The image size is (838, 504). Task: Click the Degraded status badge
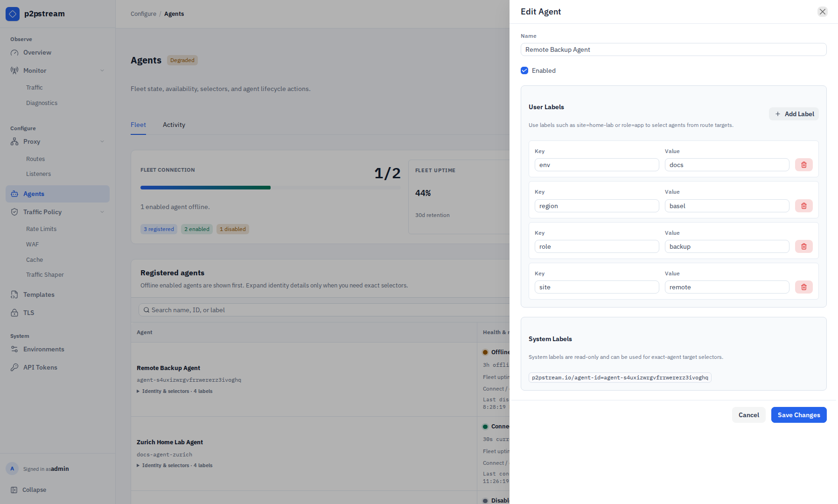point(182,60)
